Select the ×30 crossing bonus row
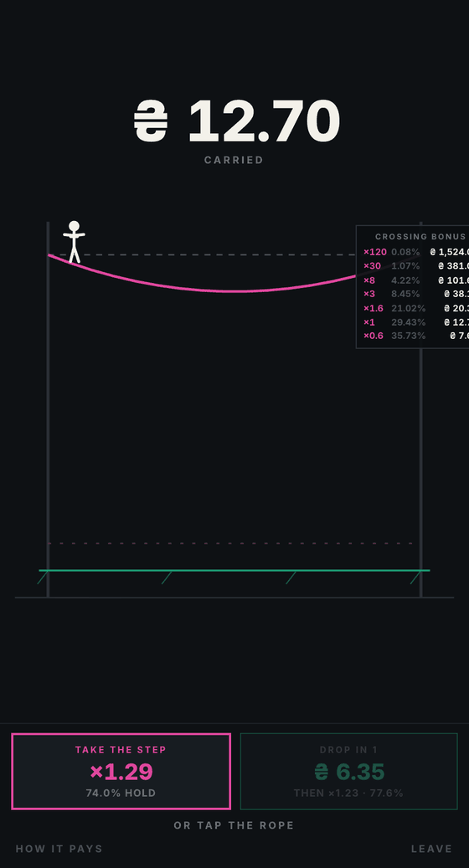The height and width of the screenshot is (868, 469). (416, 265)
